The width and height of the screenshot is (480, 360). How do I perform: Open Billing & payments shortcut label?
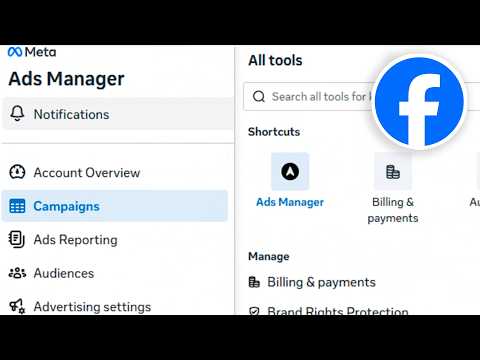pyautogui.click(x=393, y=210)
